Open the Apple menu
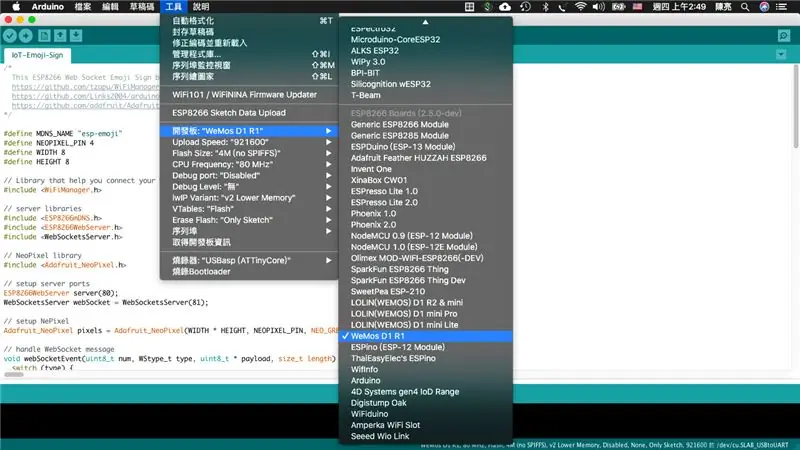 [16, 7]
